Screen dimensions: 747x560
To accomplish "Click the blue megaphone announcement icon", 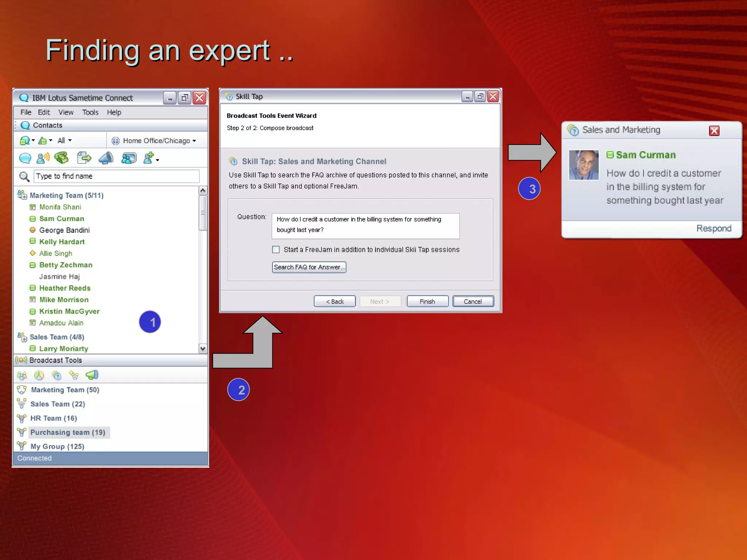I will 106,158.
